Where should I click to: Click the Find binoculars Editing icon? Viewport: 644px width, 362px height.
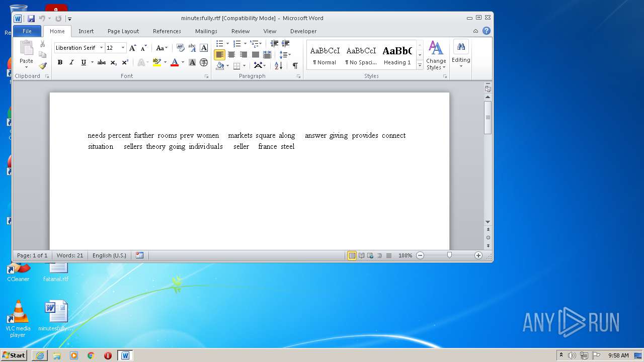[x=461, y=47]
